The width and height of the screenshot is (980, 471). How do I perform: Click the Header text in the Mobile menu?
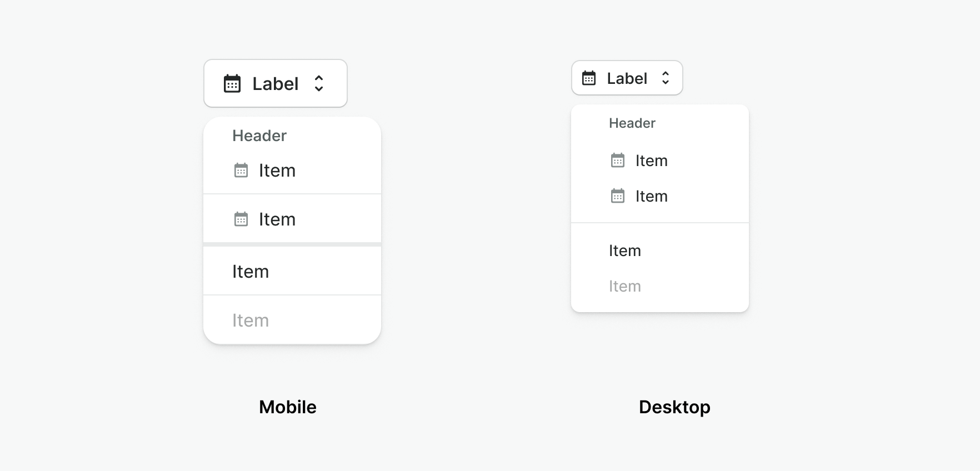(x=259, y=136)
